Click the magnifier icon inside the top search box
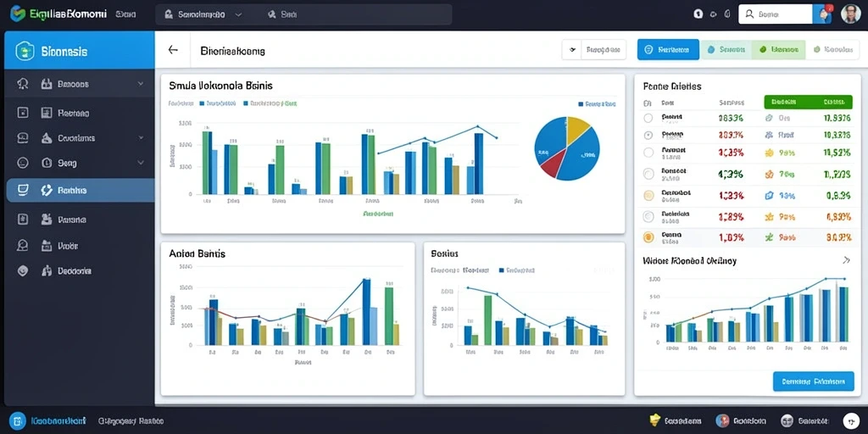This screenshot has height=434, width=868. [749, 14]
